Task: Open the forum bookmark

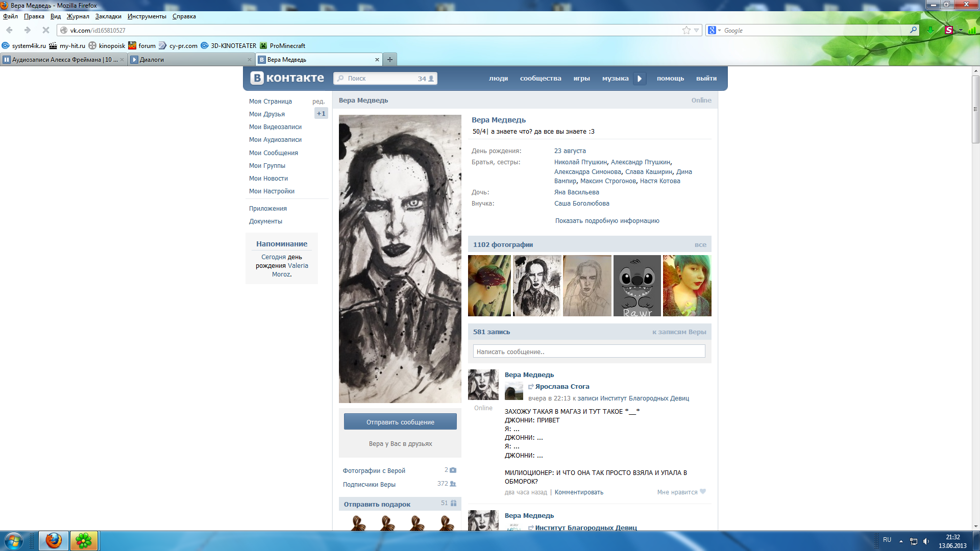Action: coord(142,45)
